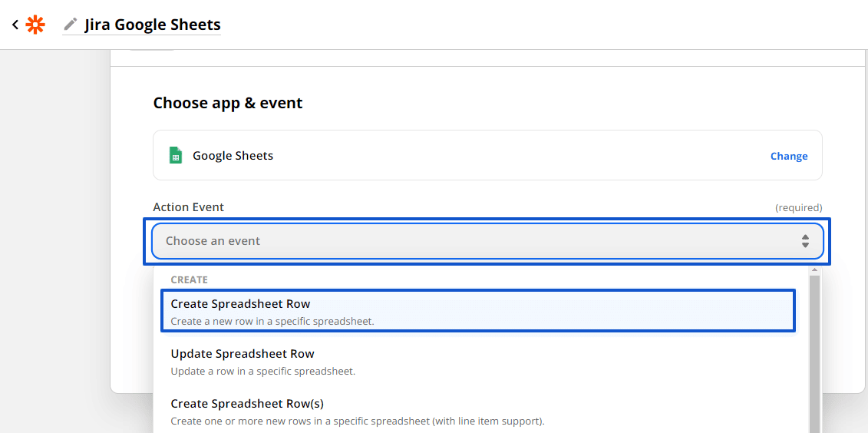868x433 pixels.
Task: Rename the zap title Jira Google Sheets
Action: (152, 25)
